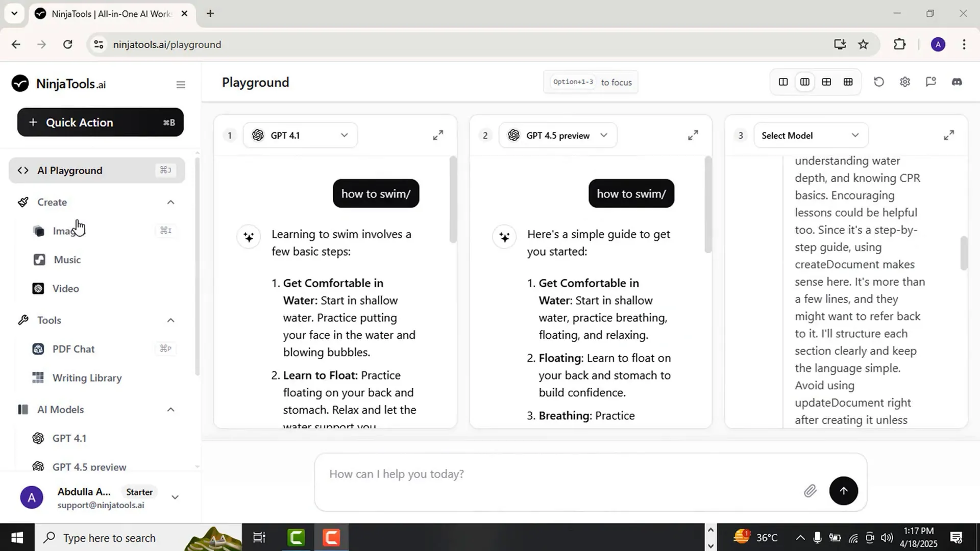Image resolution: width=980 pixels, height=551 pixels.
Task: Open GPT 4.1 model dropdown in panel 1
Action: click(300, 135)
